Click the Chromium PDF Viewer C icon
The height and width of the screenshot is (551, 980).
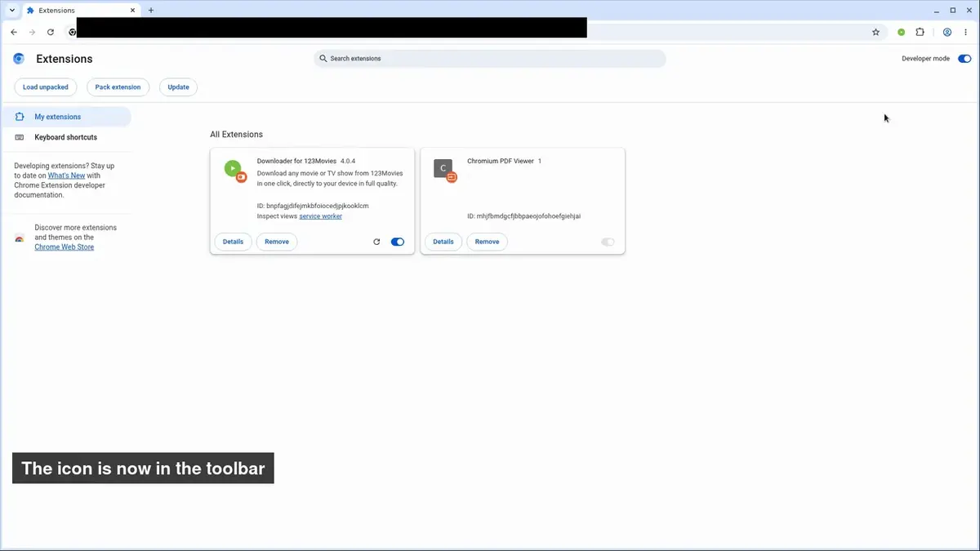click(x=443, y=169)
